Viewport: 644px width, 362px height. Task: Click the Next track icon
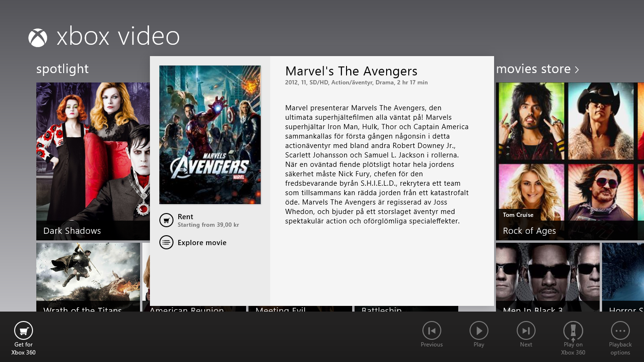click(526, 330)
